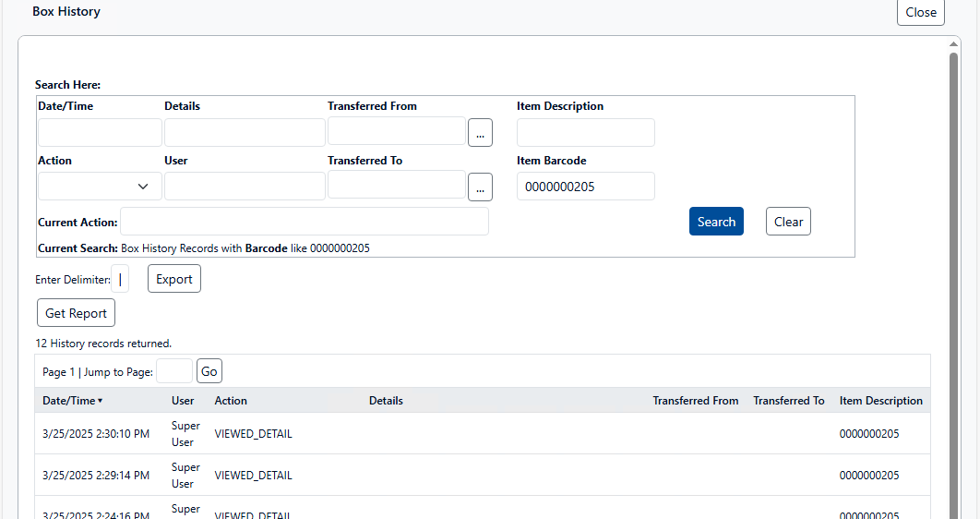Sort by Action column header
980x519 pixels.
point(231,401)
